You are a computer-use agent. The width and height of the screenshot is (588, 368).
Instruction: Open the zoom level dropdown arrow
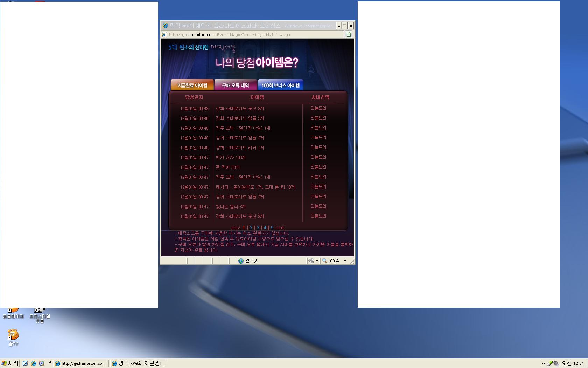point(345,261)
